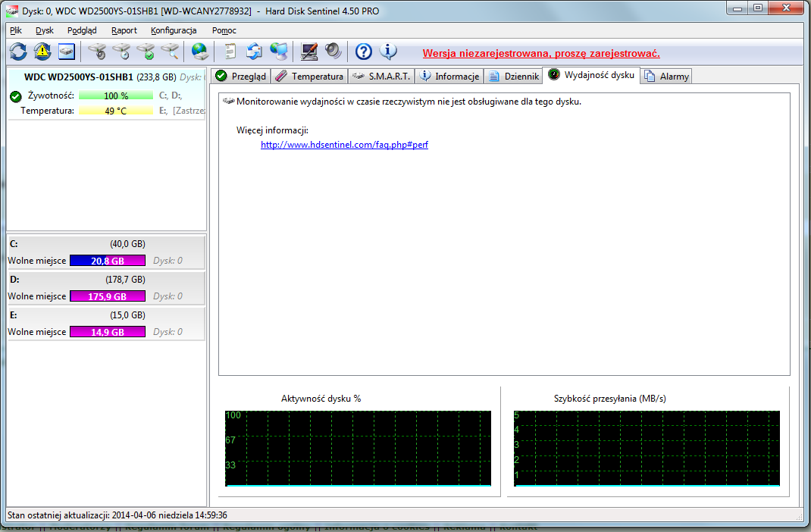This screenshot has width=811, height=532.
Task: Open the Raport menu
Action: [124, 30]
